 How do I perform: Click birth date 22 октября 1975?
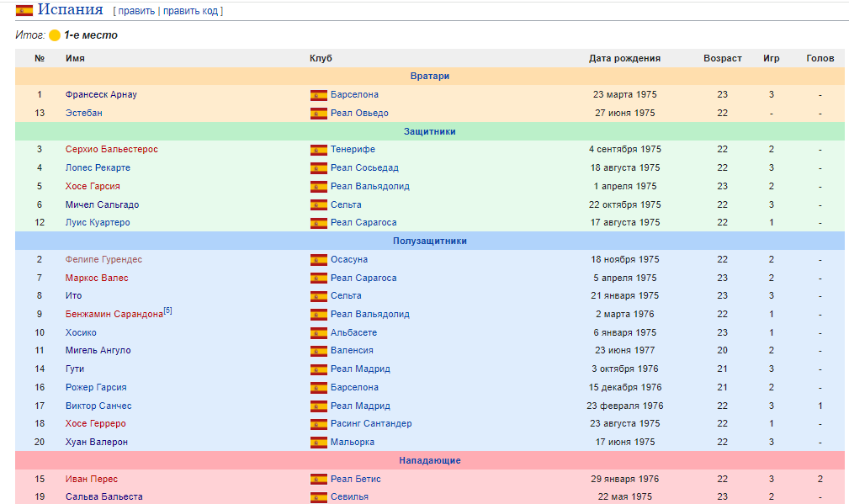point(625,204)
